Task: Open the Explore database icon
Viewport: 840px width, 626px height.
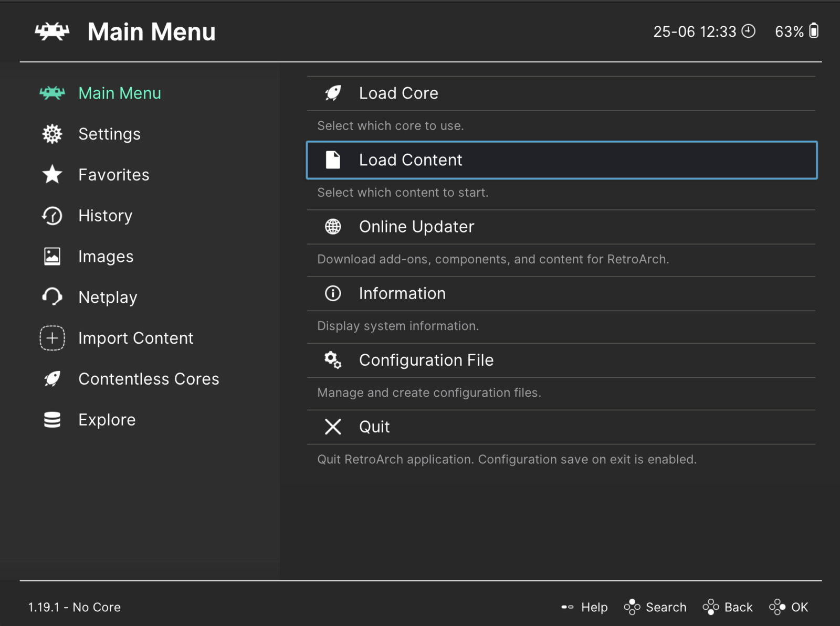Action: pos(51,419)
